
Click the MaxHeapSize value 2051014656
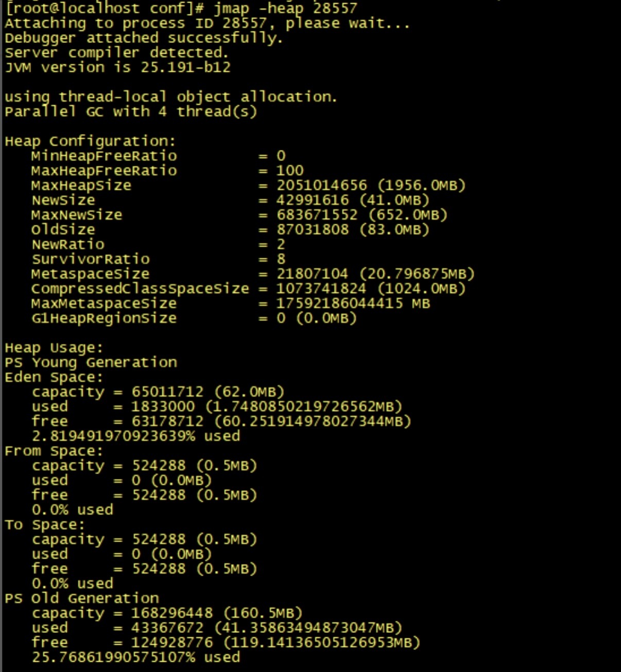point(322,186)
